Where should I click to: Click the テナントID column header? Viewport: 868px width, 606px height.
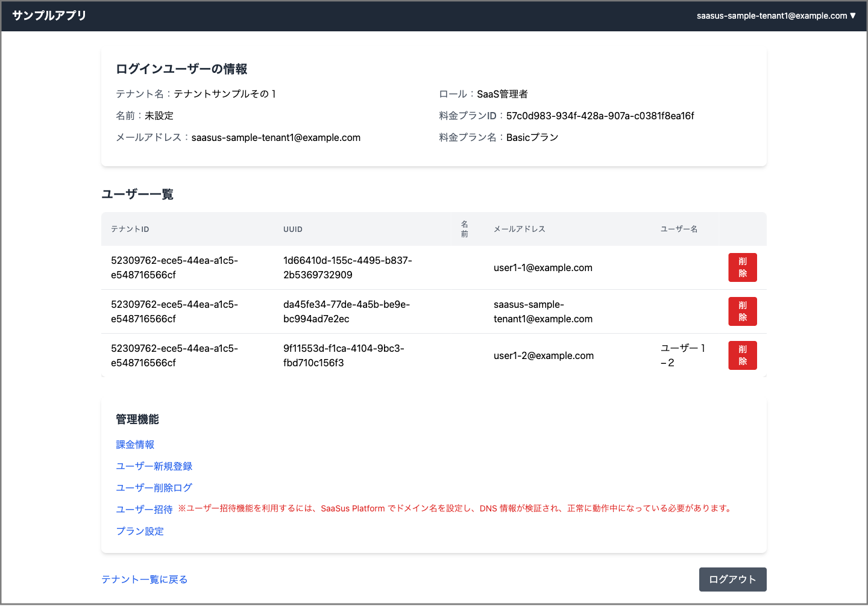tap(130, 230)
